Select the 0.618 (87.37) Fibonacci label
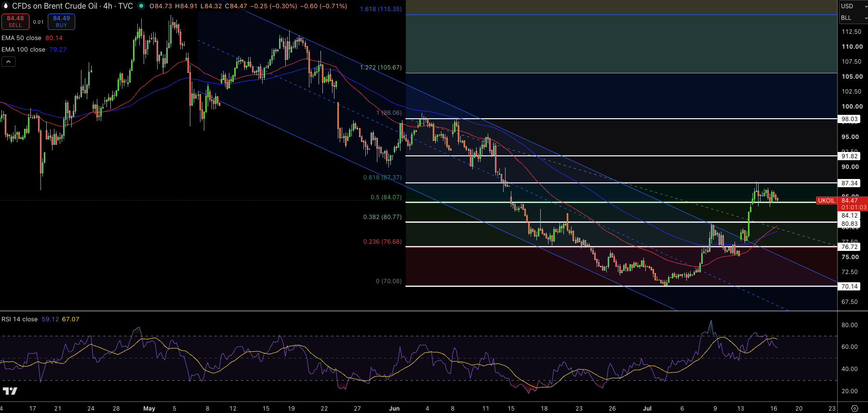 (x=382, y=178)
